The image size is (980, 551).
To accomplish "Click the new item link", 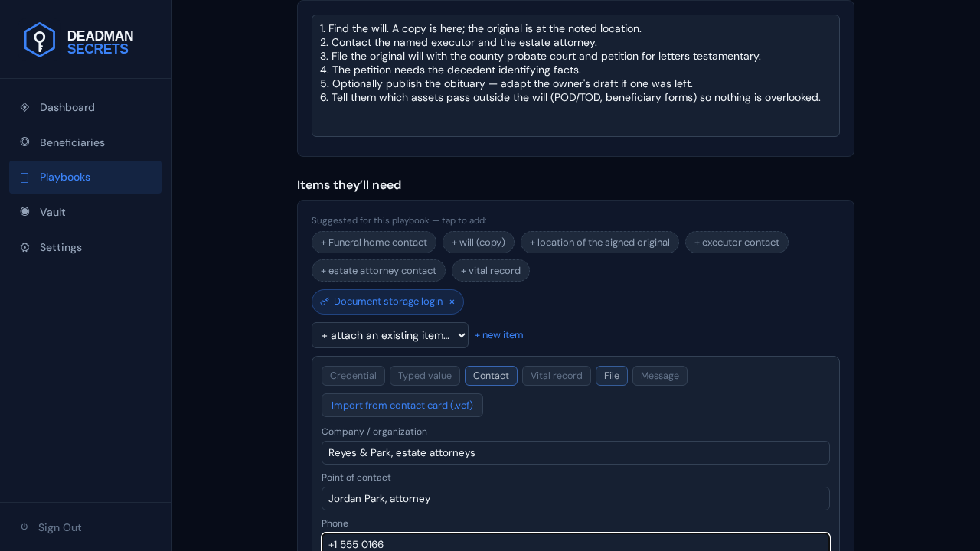I will click(499, 335).
